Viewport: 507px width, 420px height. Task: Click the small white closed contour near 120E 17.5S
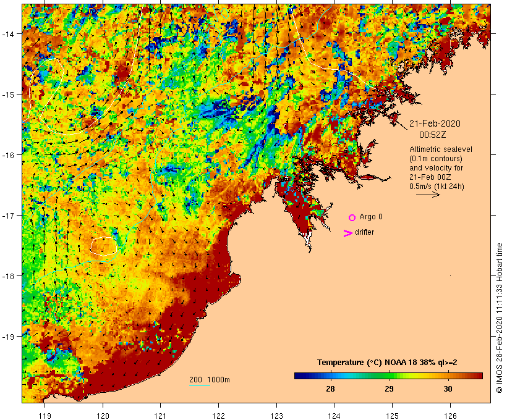(103, 246)
